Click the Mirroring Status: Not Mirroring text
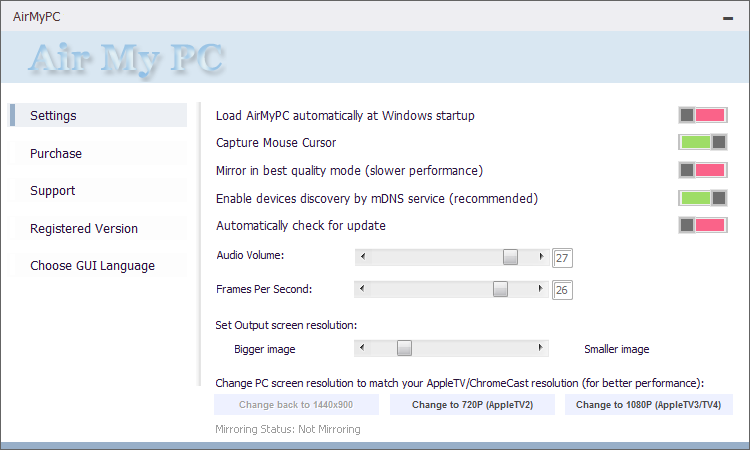The width and height of the screenshot is (750, 450). click(288, 429)
